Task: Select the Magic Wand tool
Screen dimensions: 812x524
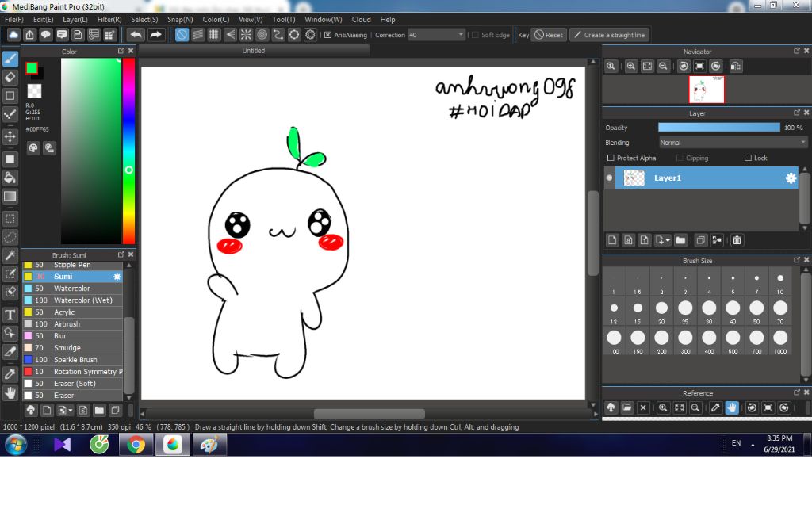Action: (10, 255)
